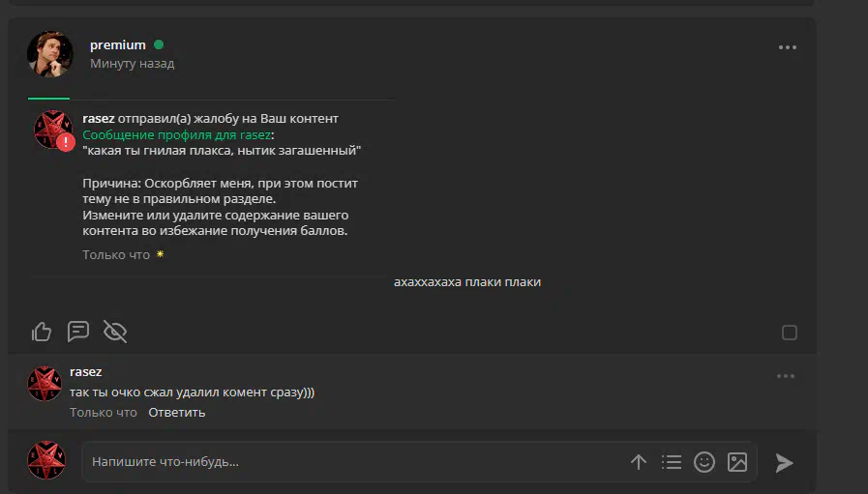
Task: Focus the 'Напишите что-нибудь...' comment field
Action: tap(351, 462)
